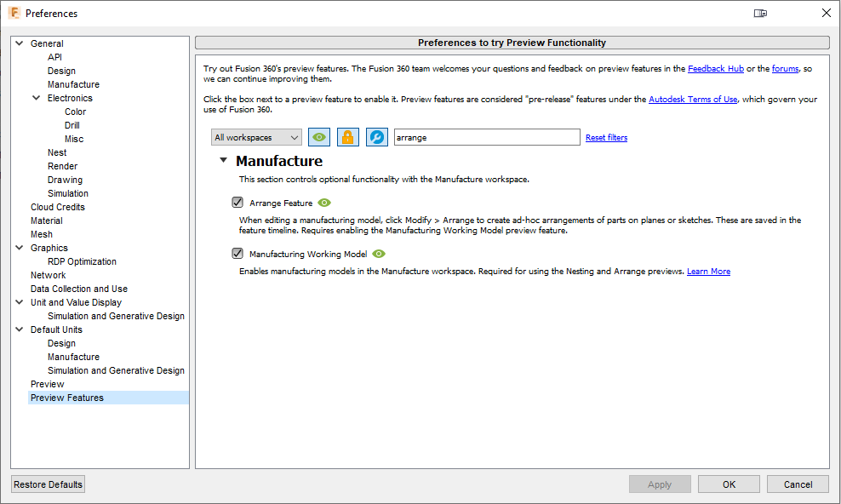This screenshot has width=841, height=504.
Task: Collapse the Graphics tree node
Action: pos(20,248)
